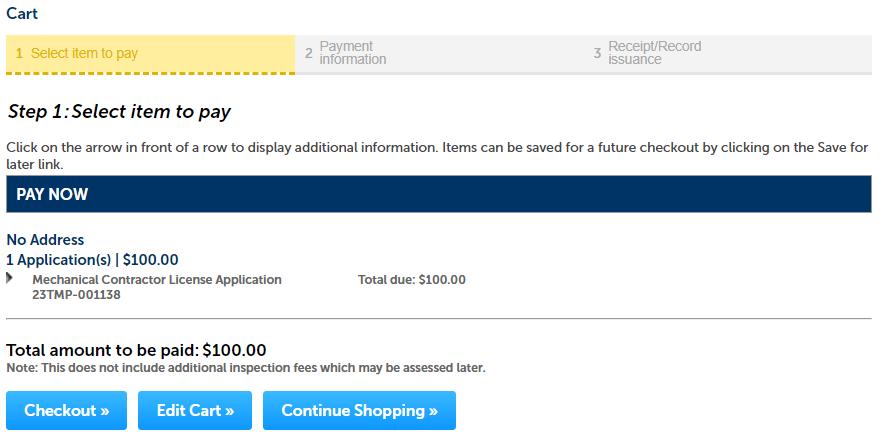Screen dimensions: 881x442
Task: Click the No Address label
Action: 45,240
